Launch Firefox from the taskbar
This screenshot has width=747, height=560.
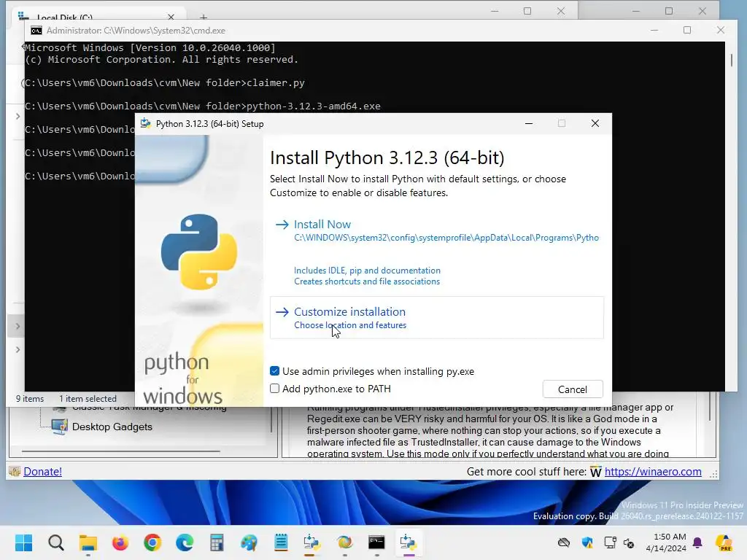[120, 542]
